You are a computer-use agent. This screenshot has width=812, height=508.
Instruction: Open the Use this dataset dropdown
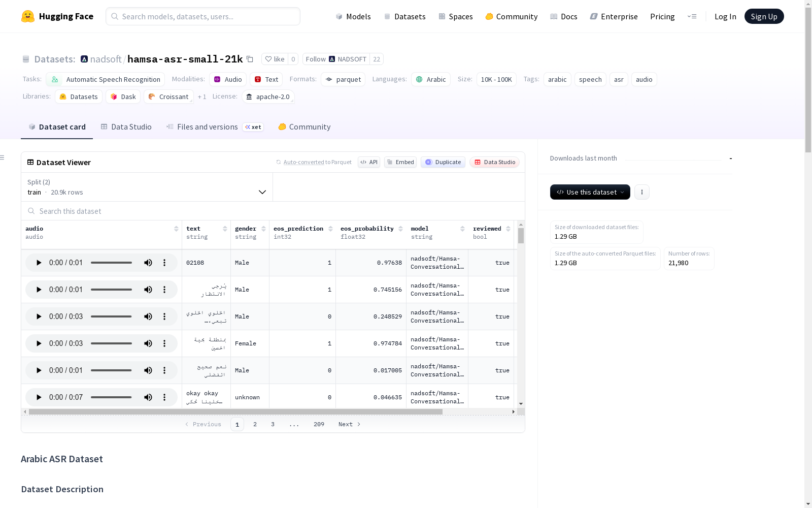coord(590,192)
